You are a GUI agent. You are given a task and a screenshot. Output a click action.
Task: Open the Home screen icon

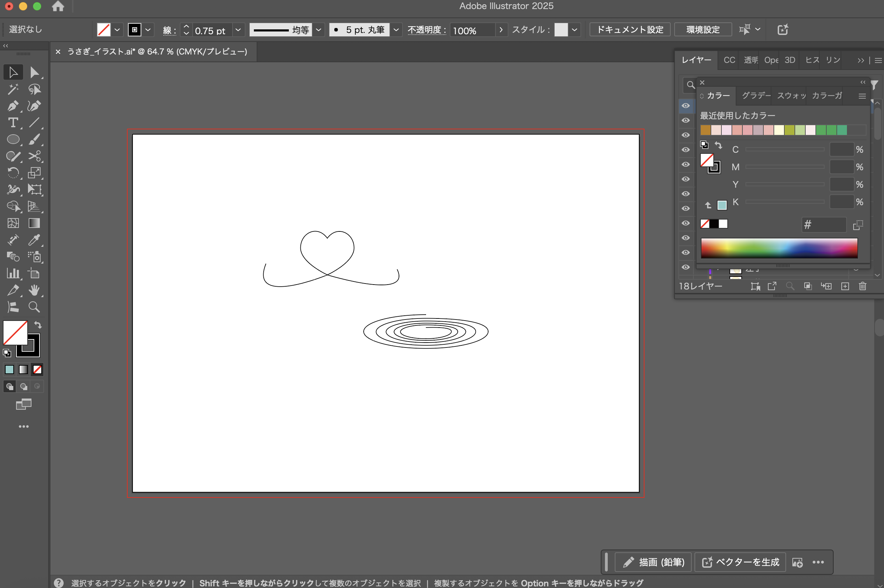(x=58, y=6)
